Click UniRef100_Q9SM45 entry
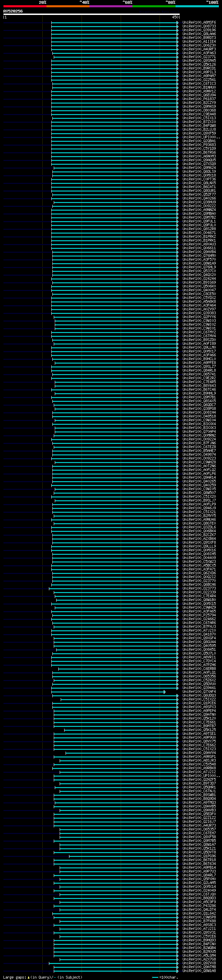The image size is (222, 980). coord(199,60)
